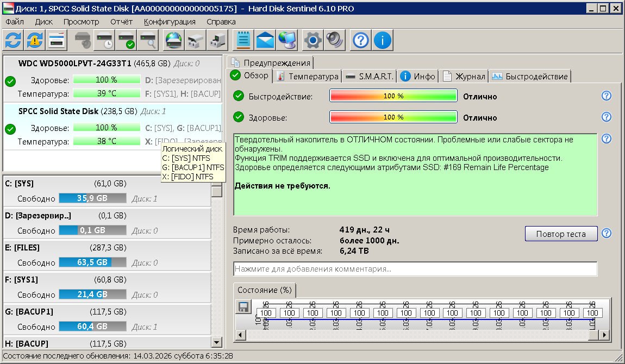The image size is (625, 364).
Task: Switch to the S.M.A.R.T. tab
Action: [x=370, y=76]
